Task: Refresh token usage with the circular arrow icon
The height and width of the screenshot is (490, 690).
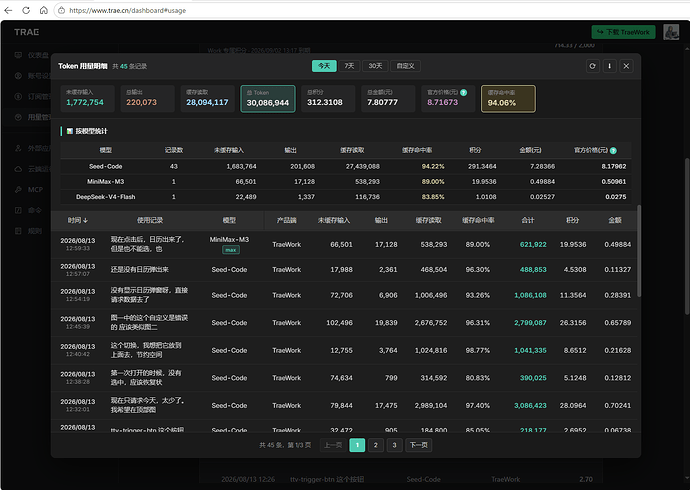Action: 593,66
